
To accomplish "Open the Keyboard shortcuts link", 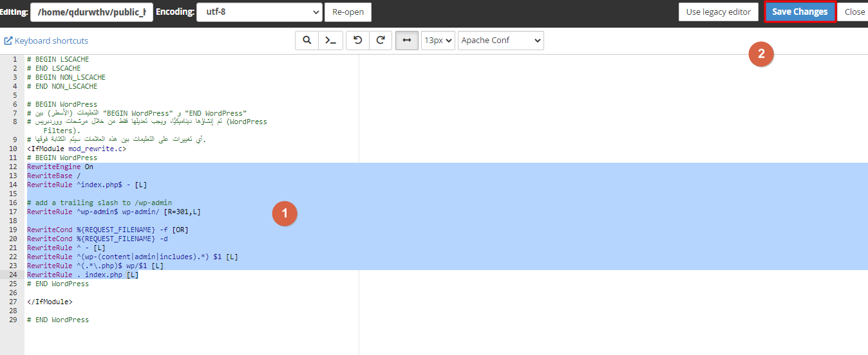I will point(51,41).
